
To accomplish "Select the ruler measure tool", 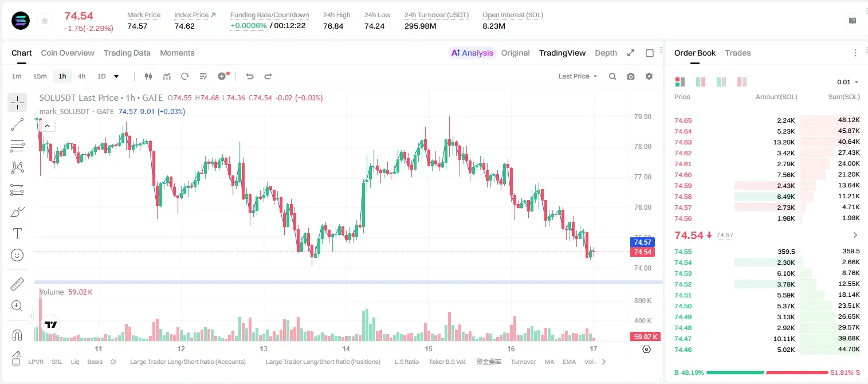I will tap(17, 284).
